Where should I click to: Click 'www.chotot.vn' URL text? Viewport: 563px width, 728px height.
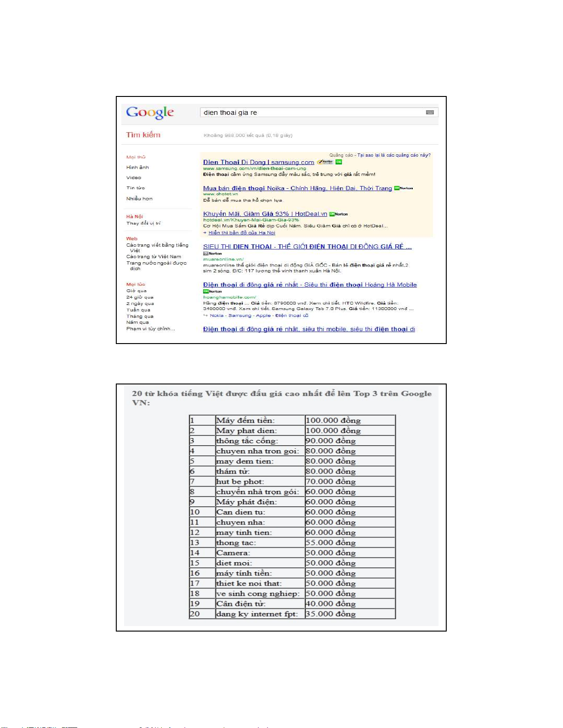[221, 194]
